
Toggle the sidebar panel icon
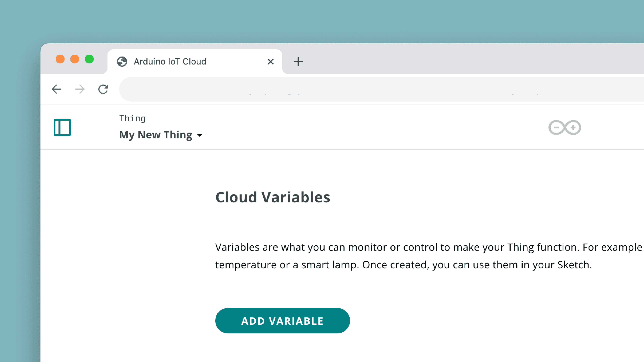point(62,127)
